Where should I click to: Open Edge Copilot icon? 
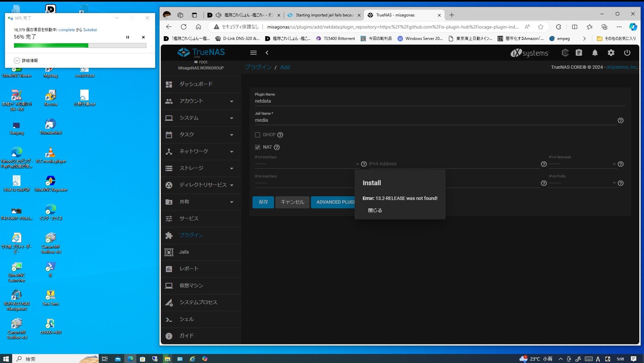[633, 27]
